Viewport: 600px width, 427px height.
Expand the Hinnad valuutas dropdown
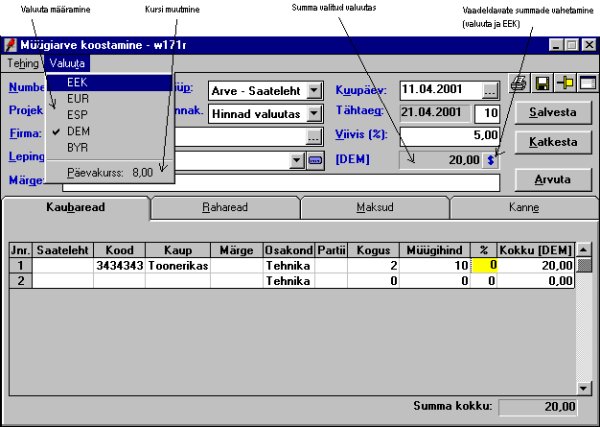tap(314, 114)
